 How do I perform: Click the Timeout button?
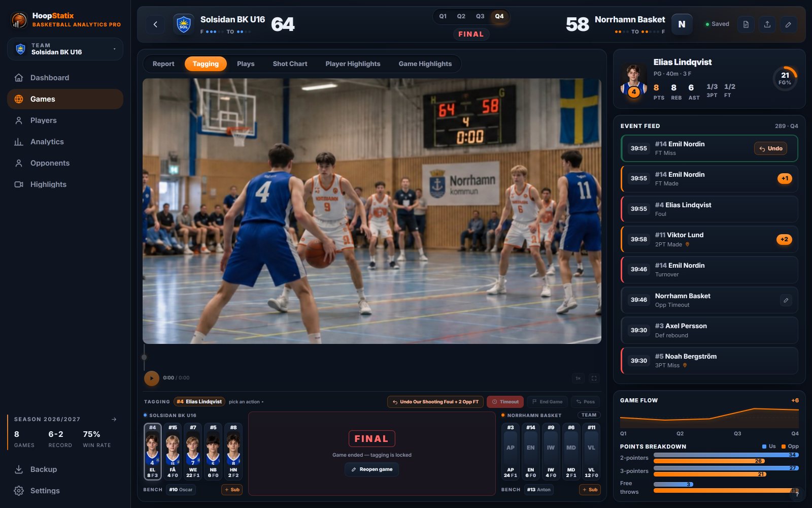505,402
